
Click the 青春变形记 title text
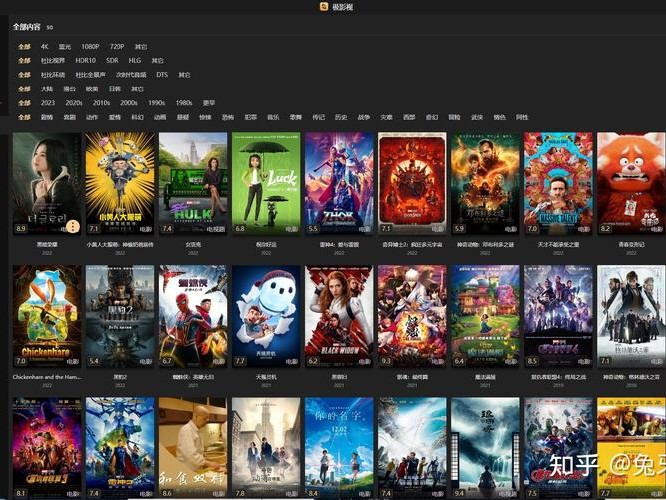[632, 245]
